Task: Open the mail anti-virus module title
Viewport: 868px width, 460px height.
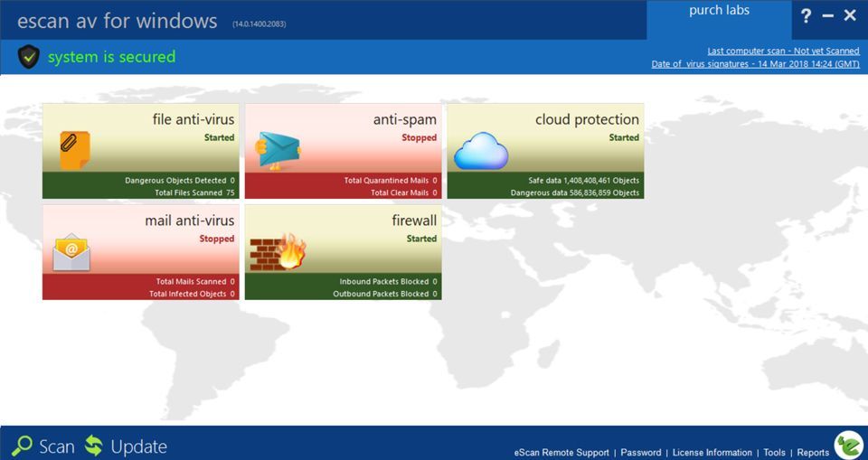Action: tap(189, 221)
